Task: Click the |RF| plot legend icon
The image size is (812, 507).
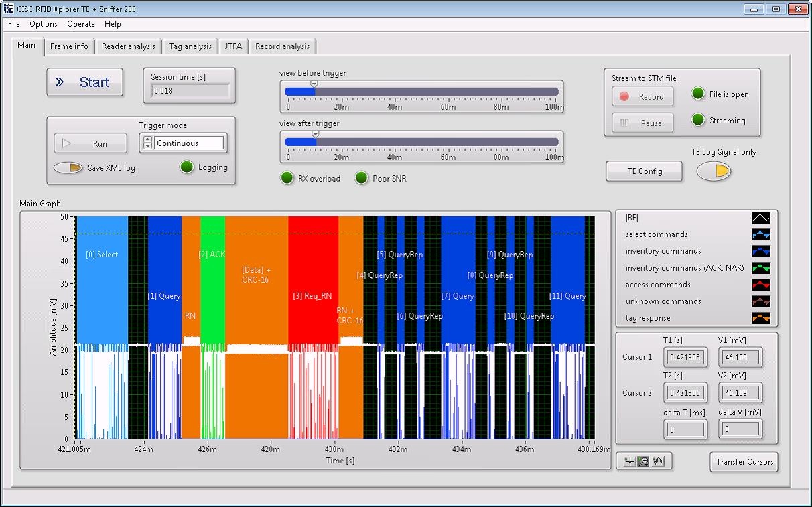Action: click(760, 218)
